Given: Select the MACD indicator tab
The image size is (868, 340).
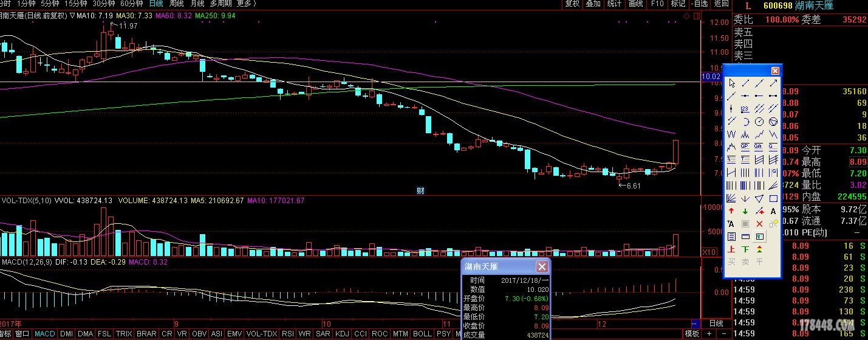Looking at the screenshot, I should pyautogui.click(x=45, y=334).
